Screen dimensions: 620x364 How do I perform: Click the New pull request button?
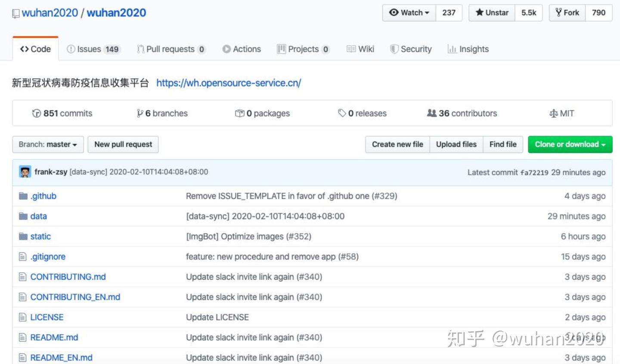123,144
